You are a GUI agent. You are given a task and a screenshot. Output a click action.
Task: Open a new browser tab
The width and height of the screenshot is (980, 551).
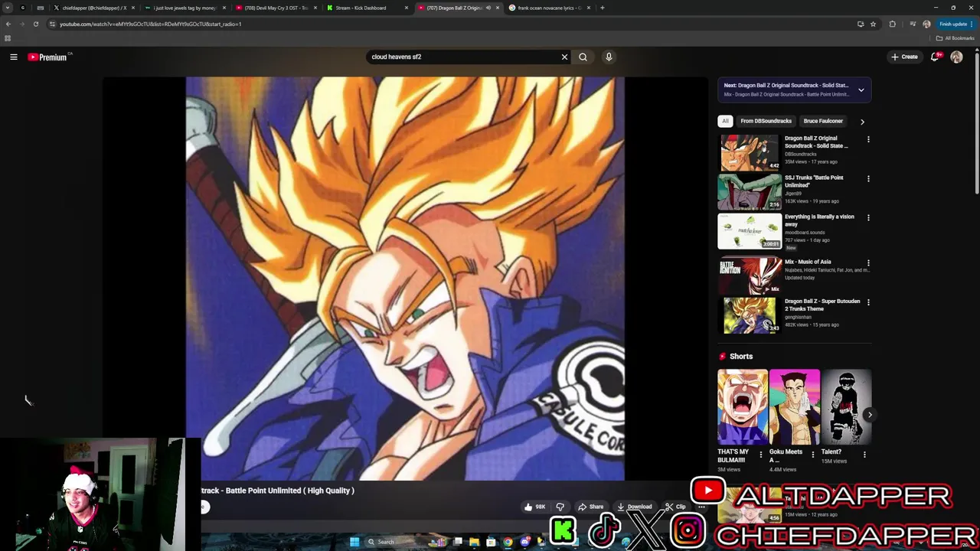(602, 8)
